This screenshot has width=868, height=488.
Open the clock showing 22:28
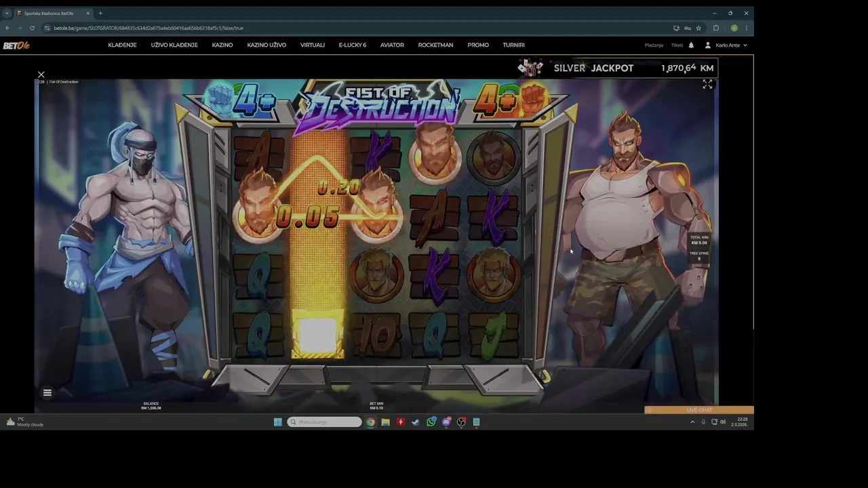[x=739, y=422]
